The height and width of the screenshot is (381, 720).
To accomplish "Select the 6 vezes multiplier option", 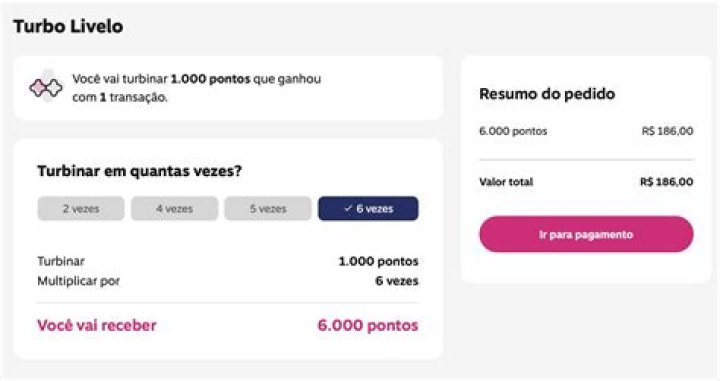I will (368, 208).
